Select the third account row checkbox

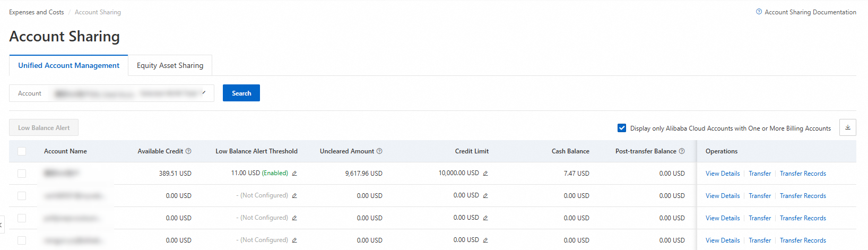pos(22,218)
